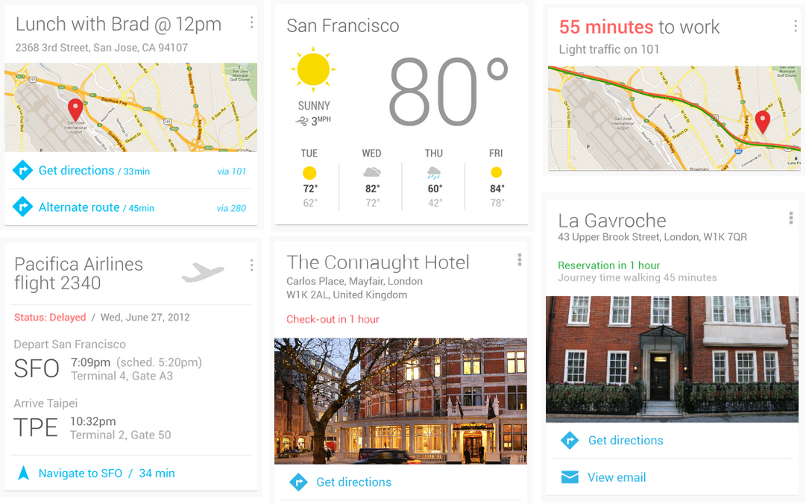Image resolution: width=812 pixels, height=504 pixels.
Task: Open the Lunch with Brad card overflow menu
Action: [251, 23]
